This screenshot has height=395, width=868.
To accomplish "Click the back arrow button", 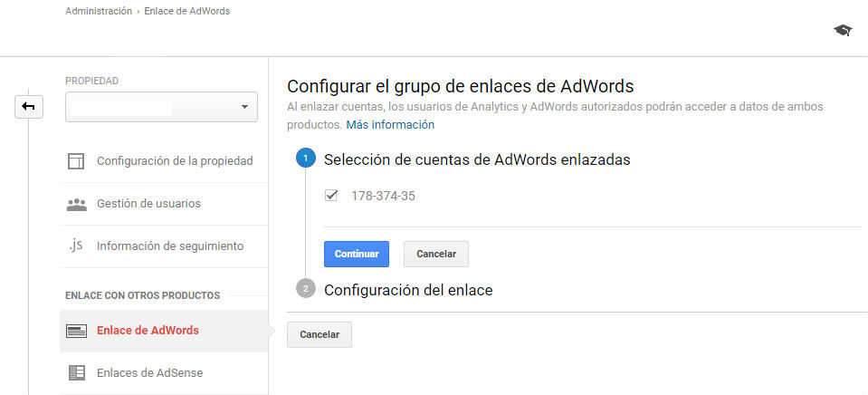I will 29,106.
